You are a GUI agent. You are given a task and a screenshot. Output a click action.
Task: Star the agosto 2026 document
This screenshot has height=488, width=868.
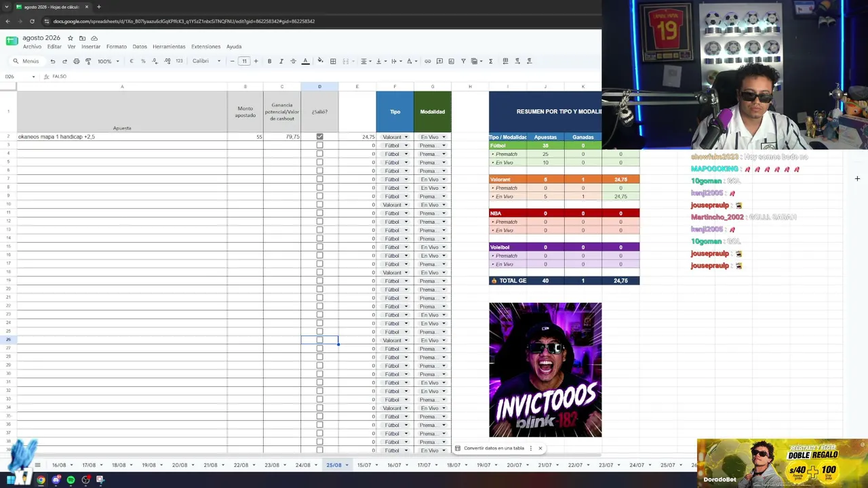point(70,38)
